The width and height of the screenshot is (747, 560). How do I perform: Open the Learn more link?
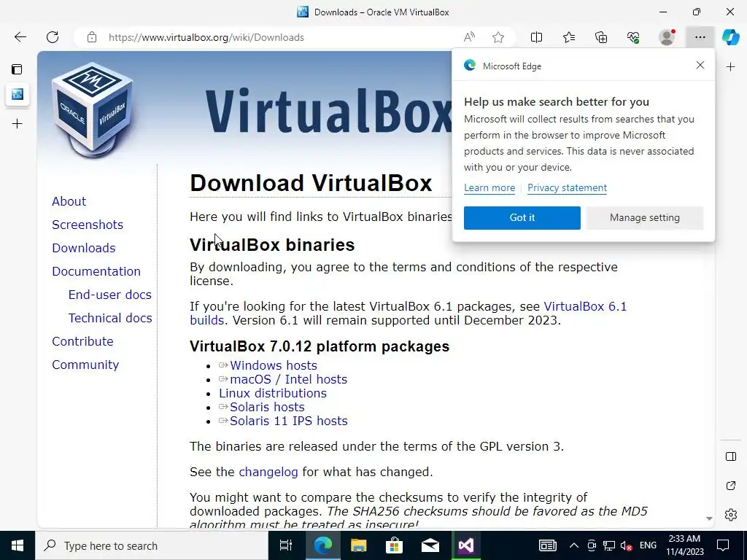point(489,187)
